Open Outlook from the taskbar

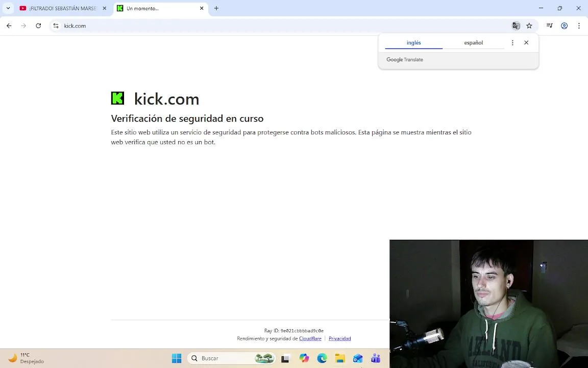(x=358, y=358)
